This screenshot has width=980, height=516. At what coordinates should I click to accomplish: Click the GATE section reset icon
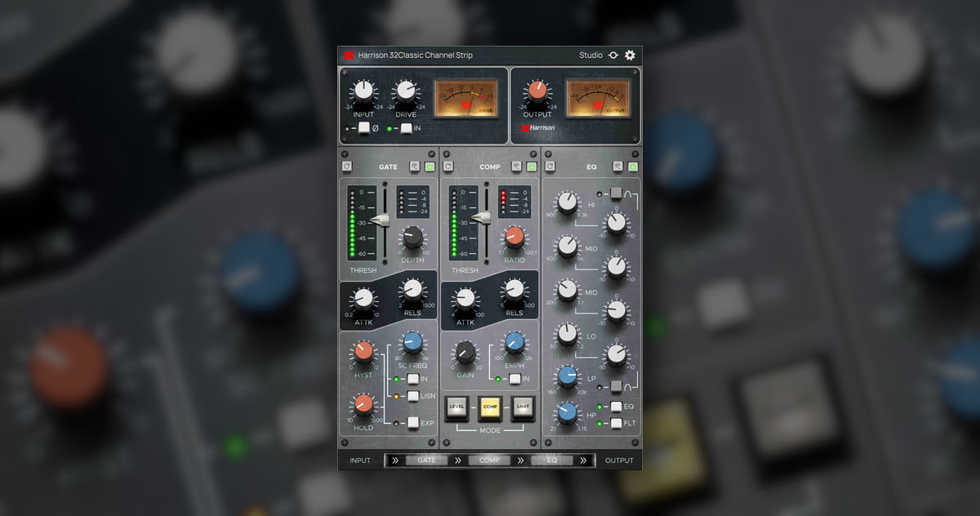347,167
